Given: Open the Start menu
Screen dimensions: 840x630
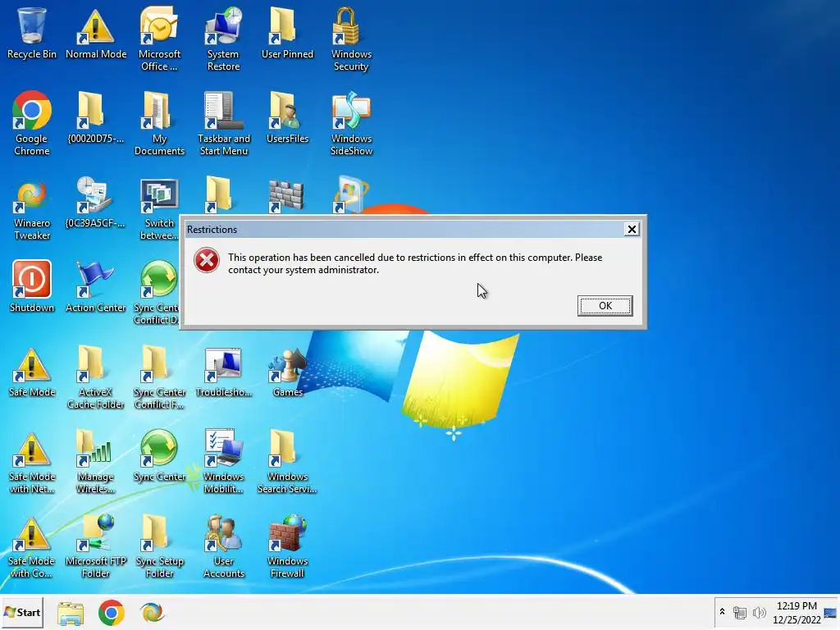Looking at the screenshot, I should [22, 612].
